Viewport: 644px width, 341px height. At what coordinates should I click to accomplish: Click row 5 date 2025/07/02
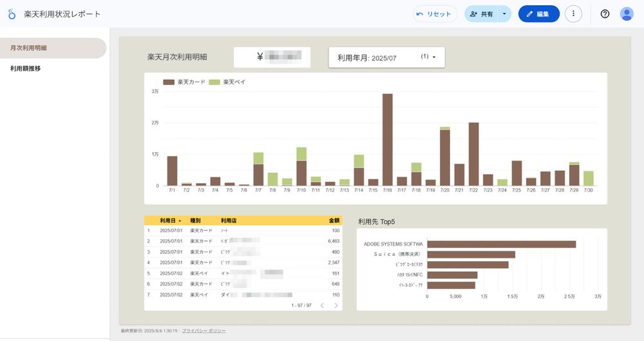click(171, 273)
